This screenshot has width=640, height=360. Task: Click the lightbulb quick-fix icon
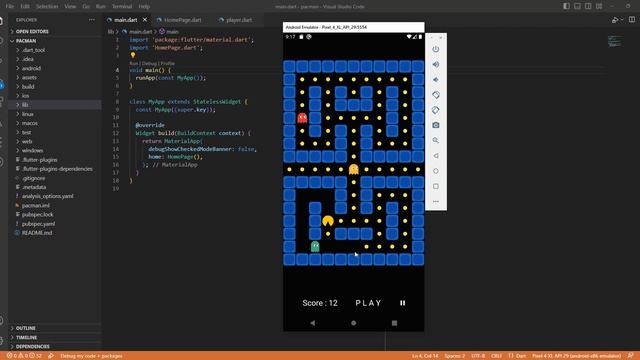click(133, 55)
